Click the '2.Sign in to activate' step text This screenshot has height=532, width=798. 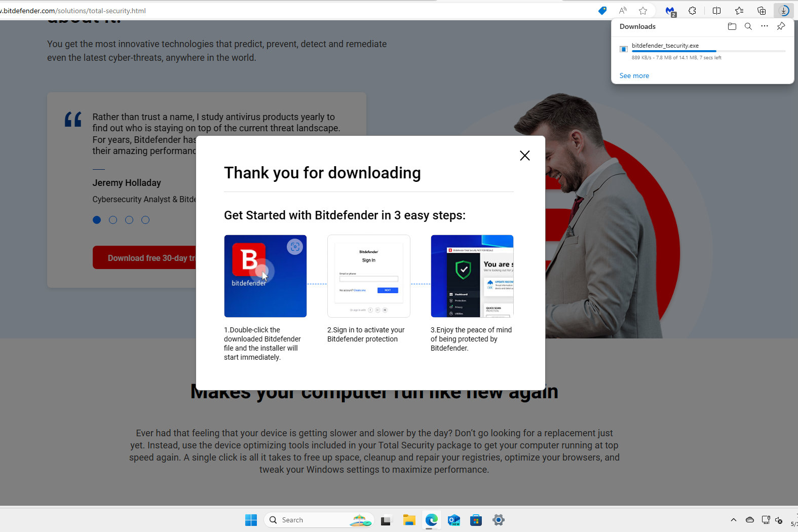(366, 334)
